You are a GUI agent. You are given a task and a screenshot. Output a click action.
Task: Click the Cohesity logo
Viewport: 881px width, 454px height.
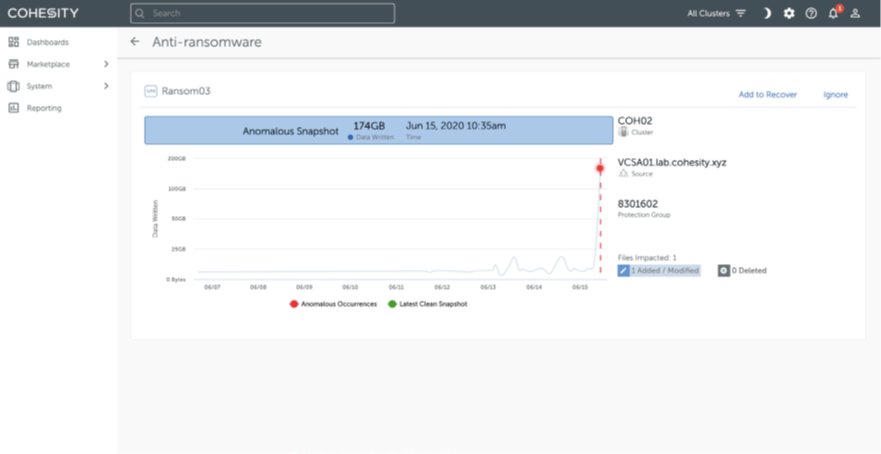point(43,13)
